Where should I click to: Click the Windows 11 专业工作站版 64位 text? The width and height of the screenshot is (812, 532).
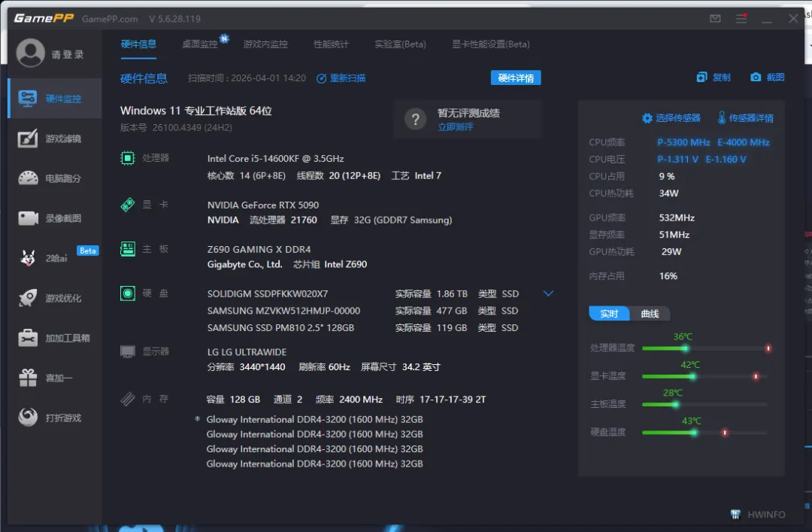tap(195, 111)
